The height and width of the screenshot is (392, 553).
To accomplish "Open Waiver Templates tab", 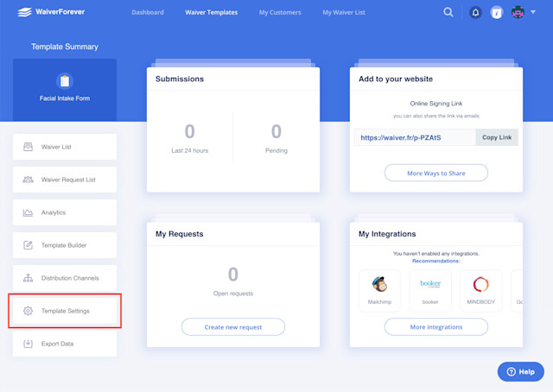I will (211, 12).
